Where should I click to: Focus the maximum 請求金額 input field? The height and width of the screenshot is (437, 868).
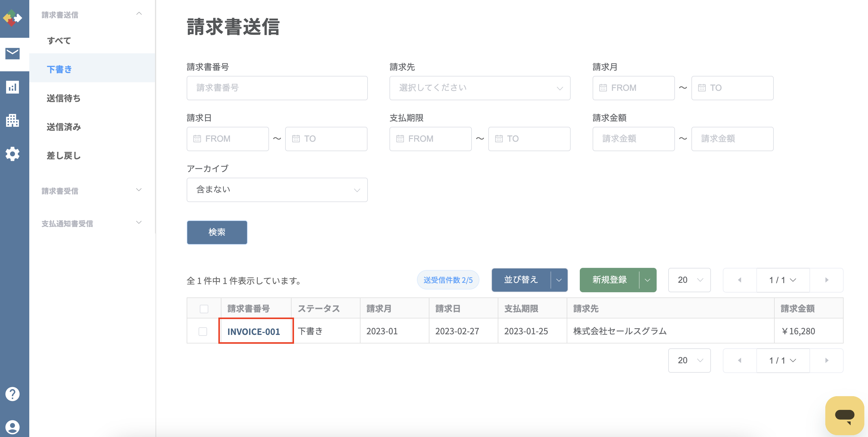(x=732, y=139)
